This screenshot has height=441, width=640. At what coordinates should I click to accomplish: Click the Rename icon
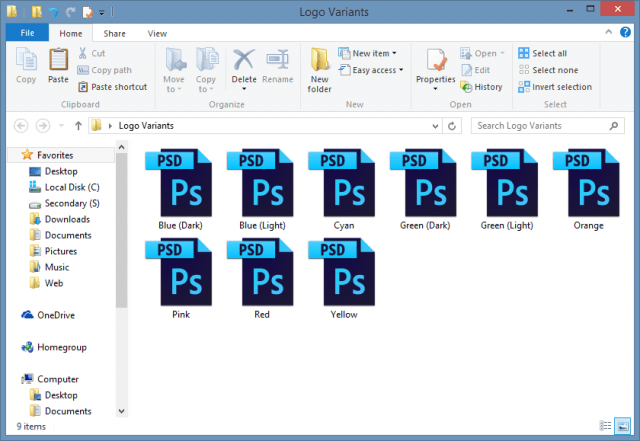point(278,60)
